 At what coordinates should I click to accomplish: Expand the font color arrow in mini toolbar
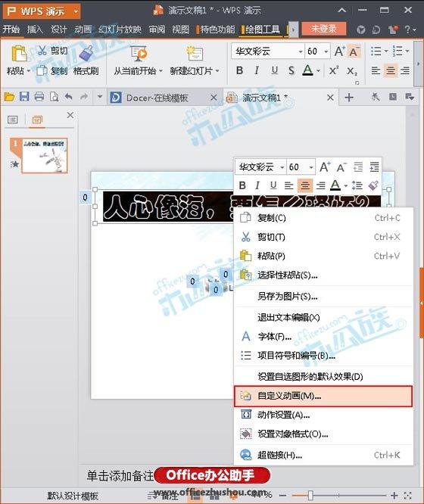click(x=346, y=186)
